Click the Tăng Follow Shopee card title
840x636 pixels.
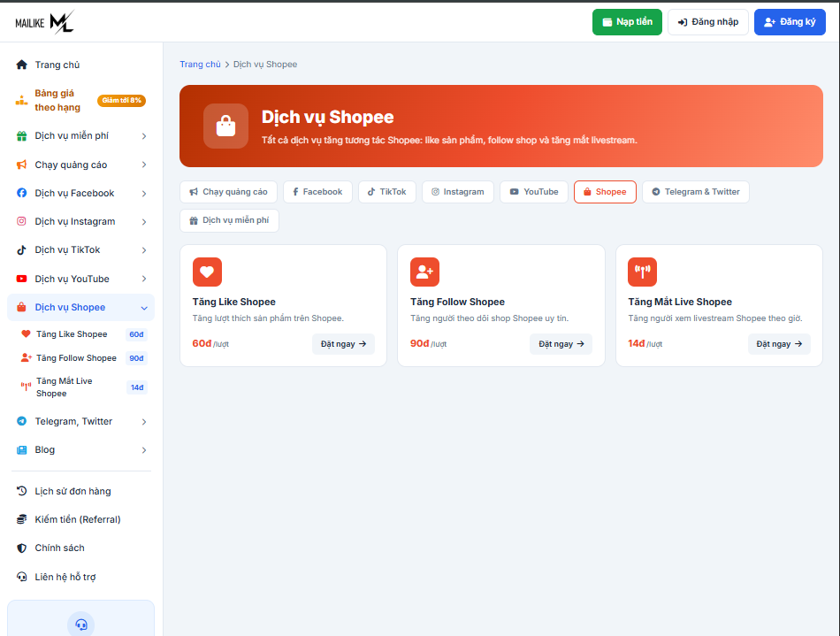(457, 302)
